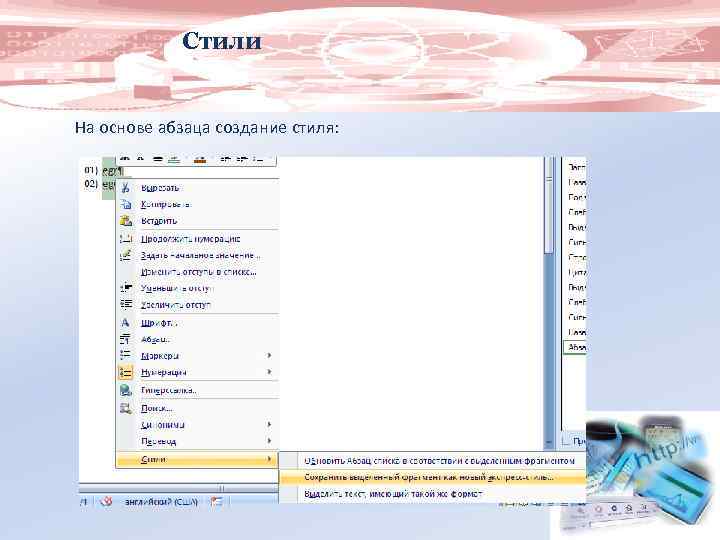Expand the Синонимы submenu arrow
720x540 pixels.
[x=270, y=425]
